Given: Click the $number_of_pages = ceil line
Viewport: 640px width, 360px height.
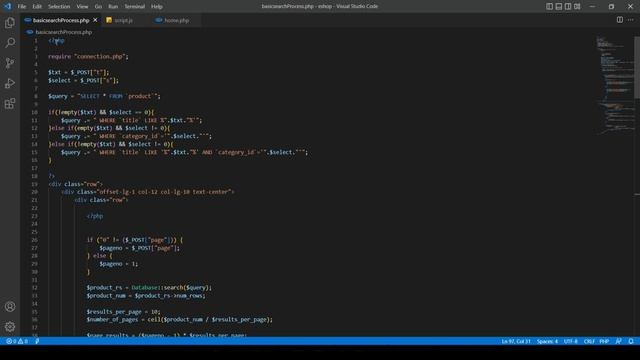Looking at the screenshot, I should [x=180, y=320].
